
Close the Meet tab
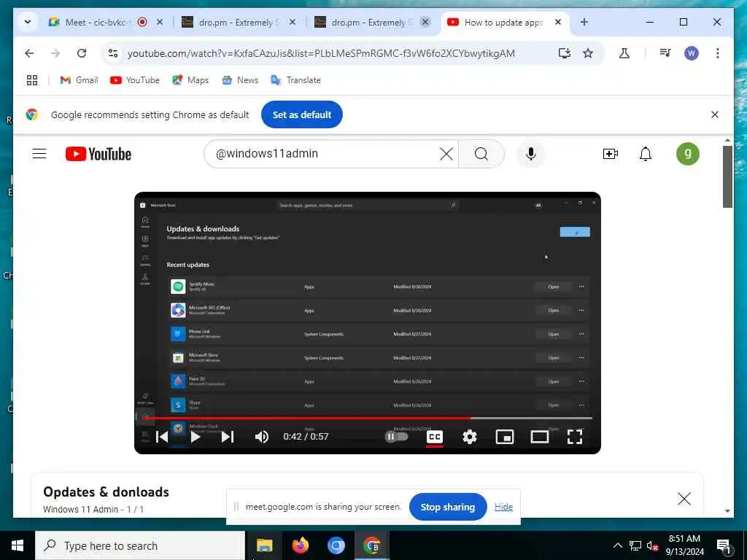tap(160, 22)
